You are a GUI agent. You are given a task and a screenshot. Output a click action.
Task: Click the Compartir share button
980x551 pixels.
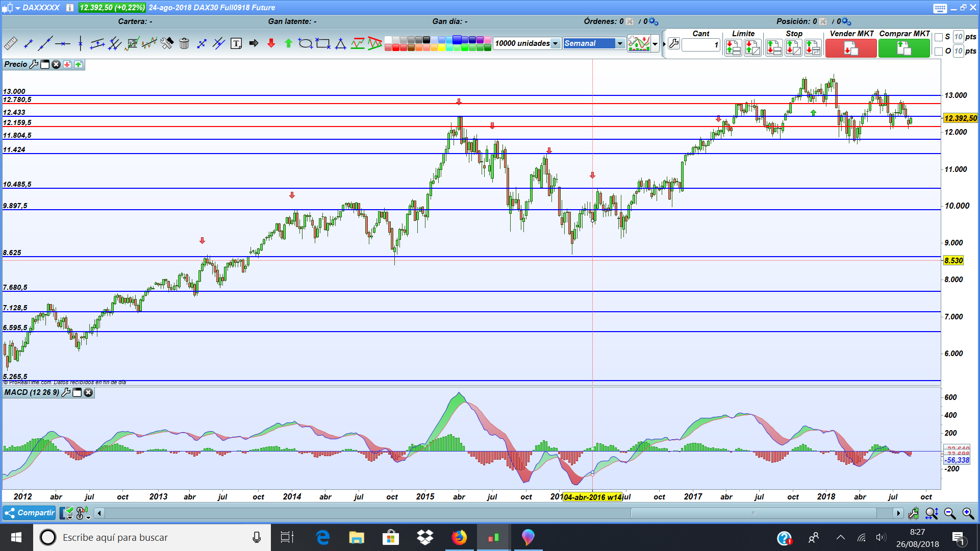pos(29,513)
